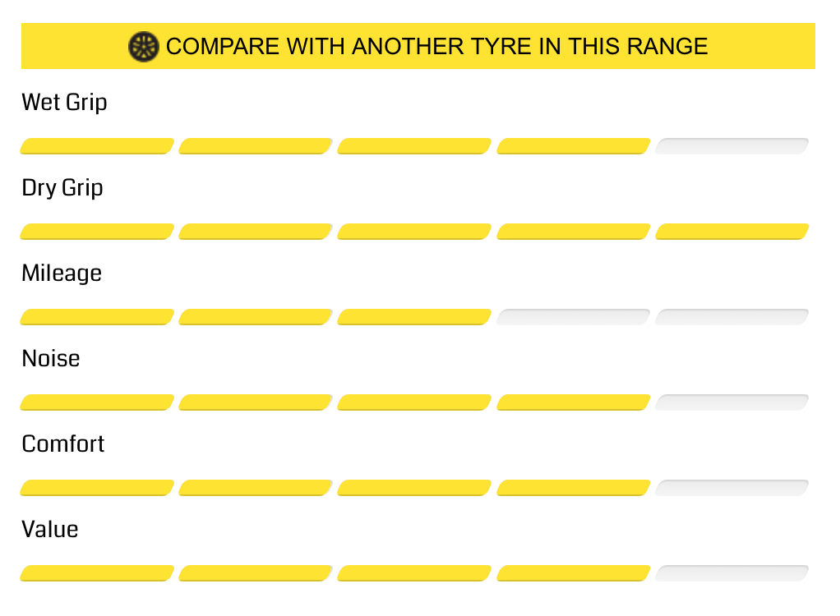Image resolution: width=840 pixels, height=616 pixels.
Task: Click the third Dry Grip rating segment
Action: (x=414, y=232)
